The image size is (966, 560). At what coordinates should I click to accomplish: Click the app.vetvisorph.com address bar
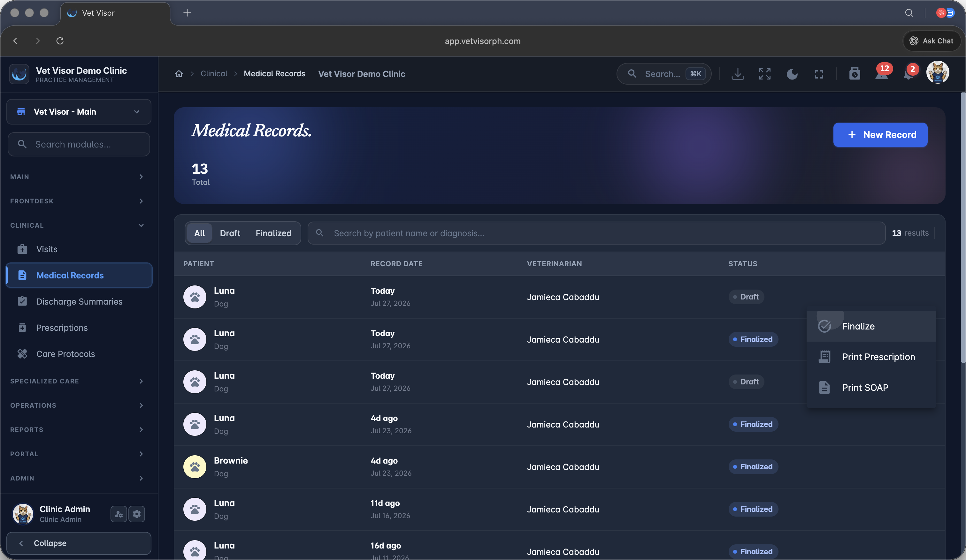click(483, 41)
